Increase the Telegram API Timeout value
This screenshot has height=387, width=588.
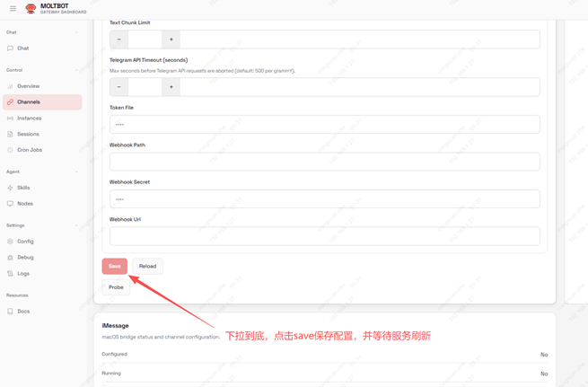coord(171,87)
